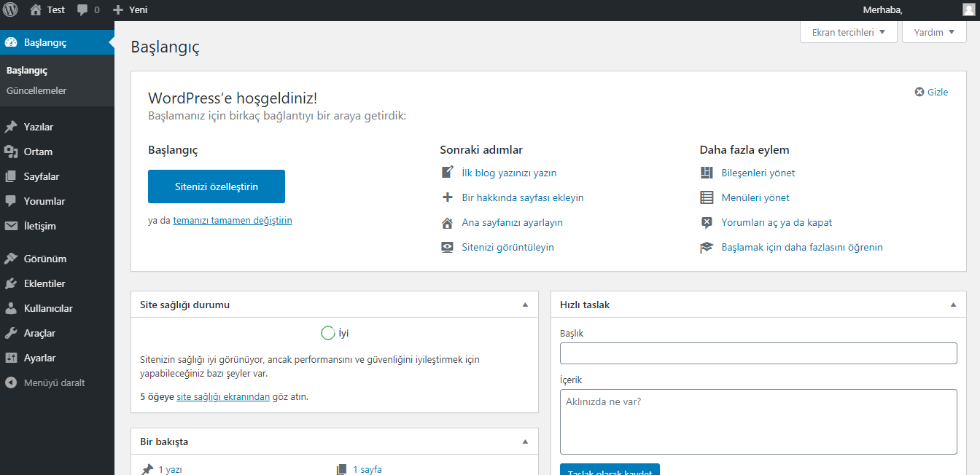This screenshot has height=475, width=980.
Task: Click the Ayarlar settings icon
Action: [11, 358]
